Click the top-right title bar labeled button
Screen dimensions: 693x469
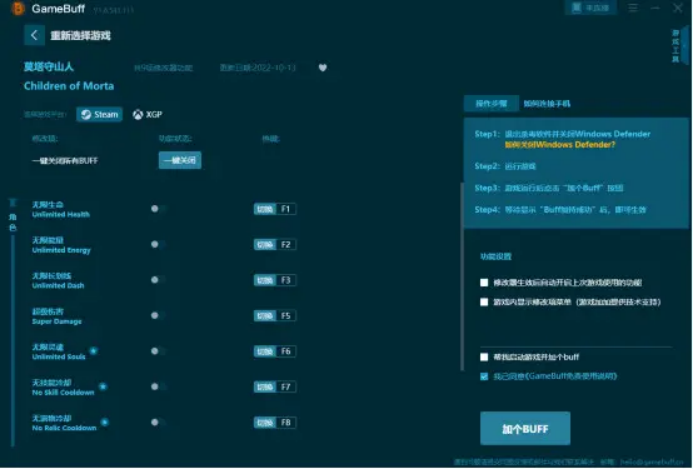[x=590, y=8]
